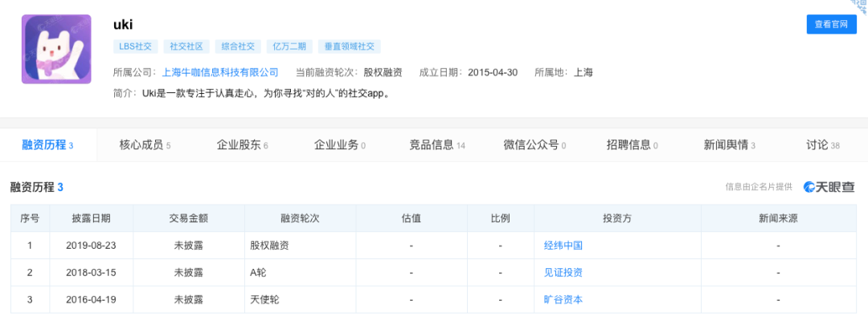Click the 序号 column header
This screenshot has height=321, width=868.
click(x=30, y=218)
